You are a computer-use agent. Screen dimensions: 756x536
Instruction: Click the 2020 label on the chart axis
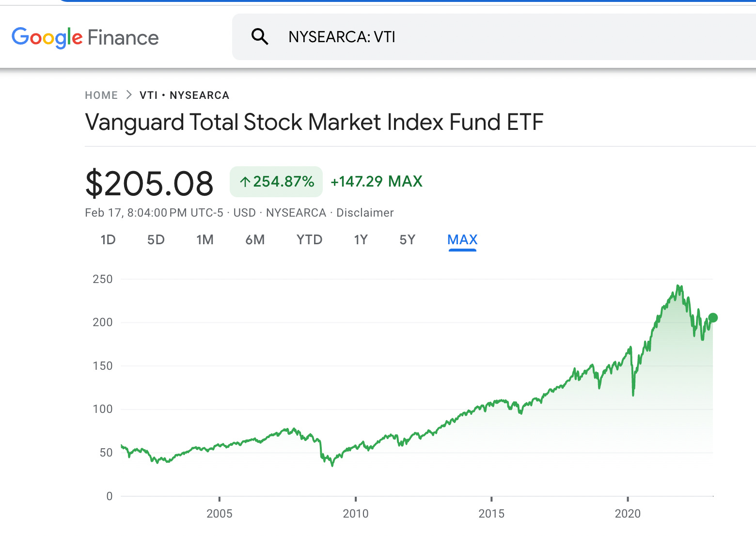coord(629,513)
